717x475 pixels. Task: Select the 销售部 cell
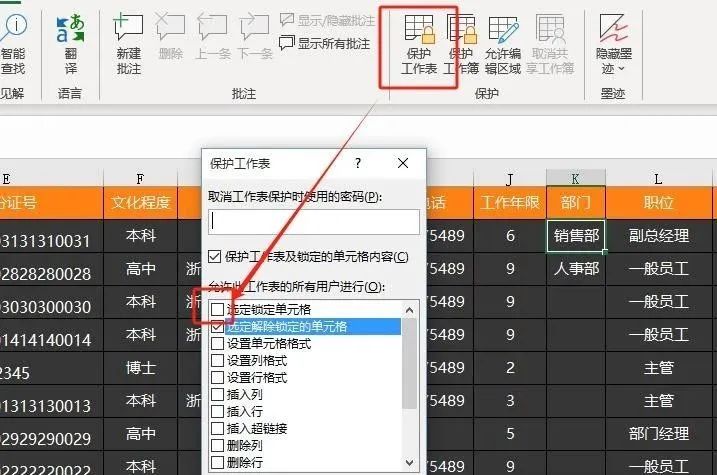tap(576, 236)
